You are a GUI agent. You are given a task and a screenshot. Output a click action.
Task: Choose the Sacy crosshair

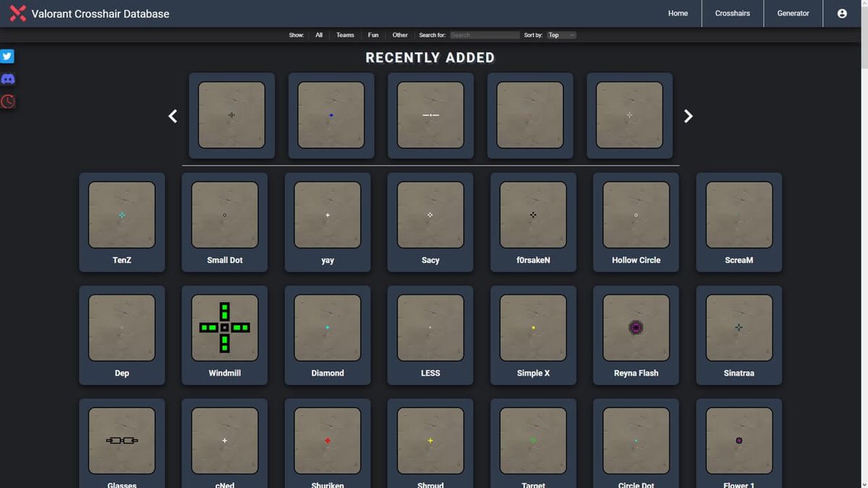pos(430,223)
